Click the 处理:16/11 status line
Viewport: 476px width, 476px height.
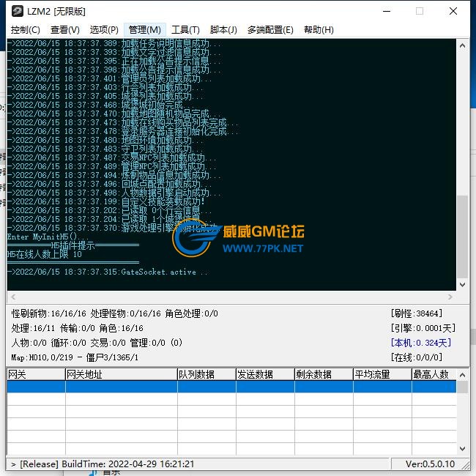click(x=77, y=328)
